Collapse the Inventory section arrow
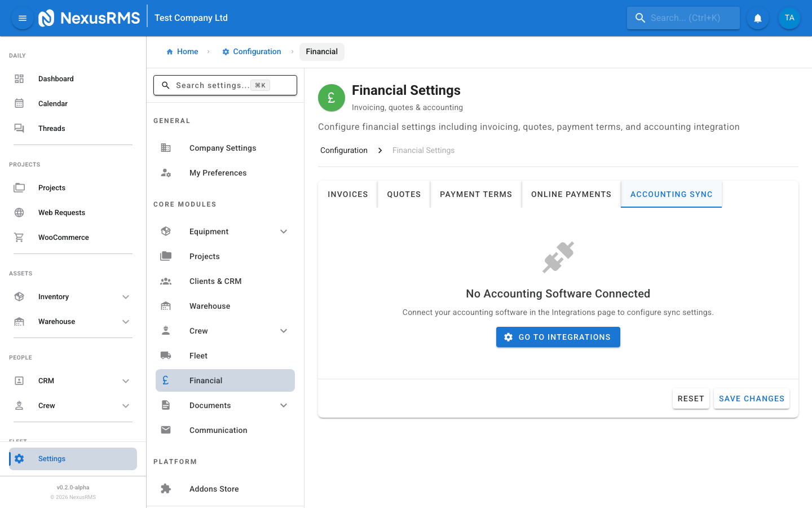 tap(126, 296)
